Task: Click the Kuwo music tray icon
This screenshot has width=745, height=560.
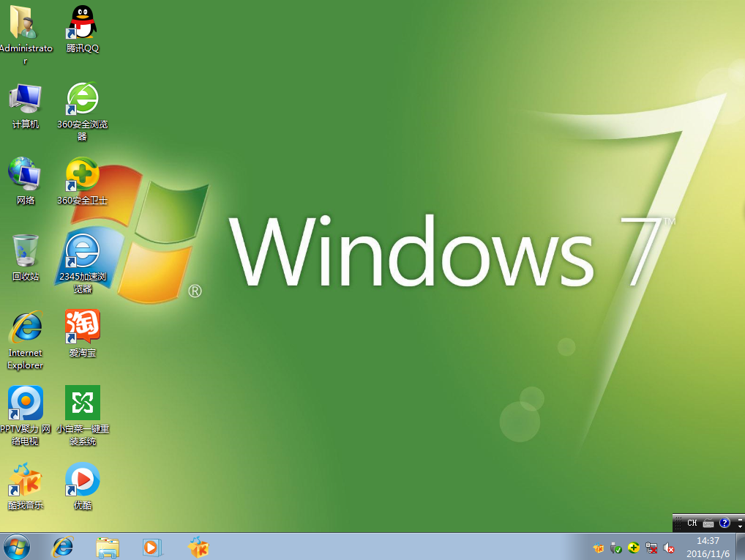Action: (x=598, y=548)
